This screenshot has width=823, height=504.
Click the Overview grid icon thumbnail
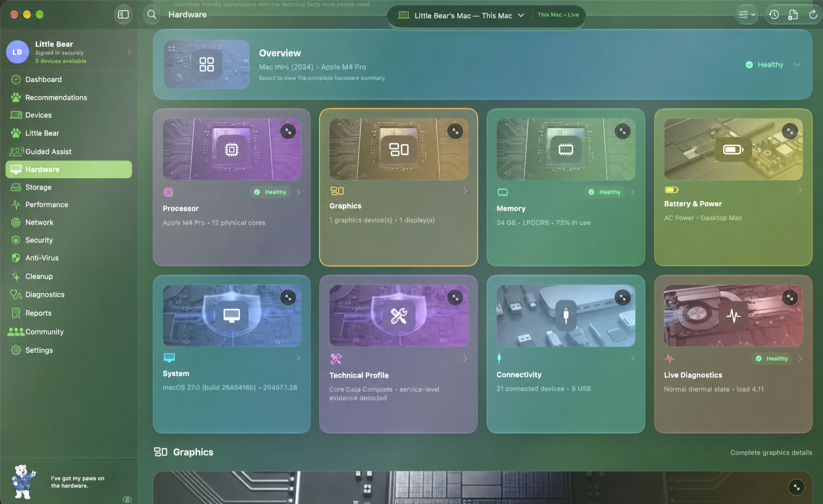tap(207, 64)
